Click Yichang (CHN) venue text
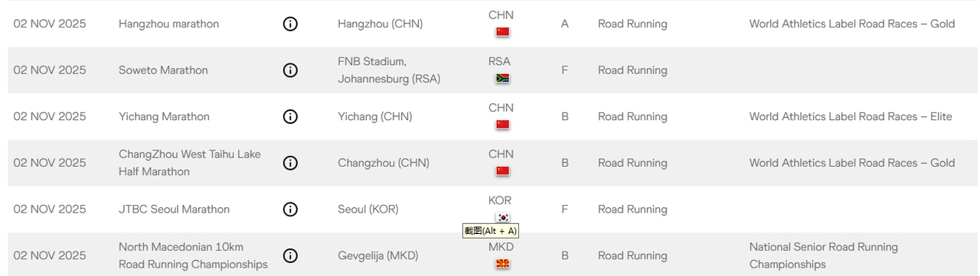Viewport: 980px width, 276px height. tap(375, 117)
